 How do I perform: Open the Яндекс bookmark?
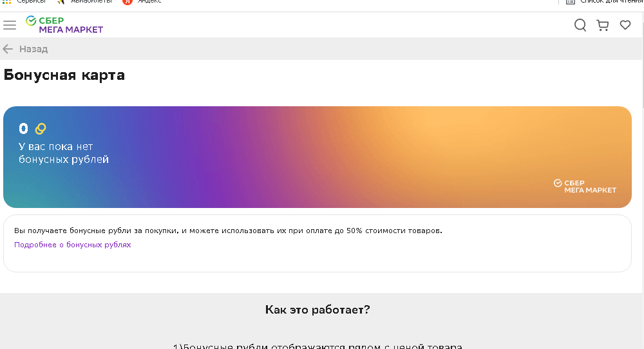click(142, 2)
